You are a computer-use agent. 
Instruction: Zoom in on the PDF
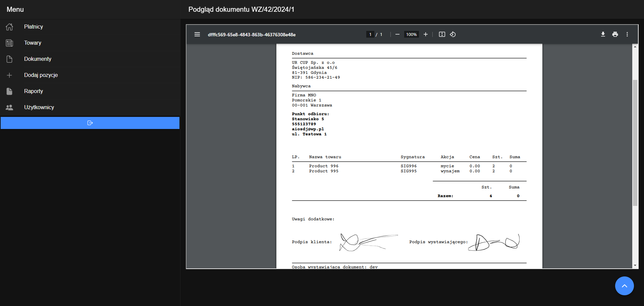pyautogui.click(x=425, y=34)
